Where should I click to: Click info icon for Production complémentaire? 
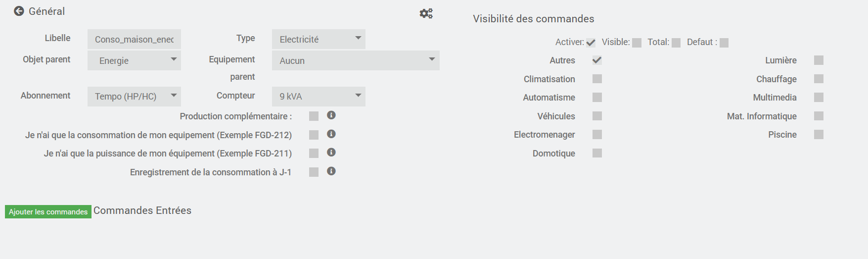pos(331,115)
